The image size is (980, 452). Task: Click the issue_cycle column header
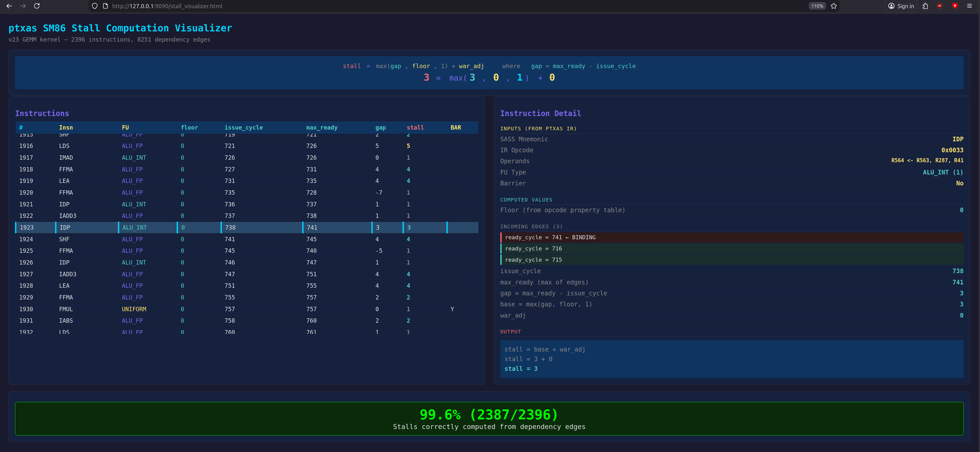(x=244, y=128)
